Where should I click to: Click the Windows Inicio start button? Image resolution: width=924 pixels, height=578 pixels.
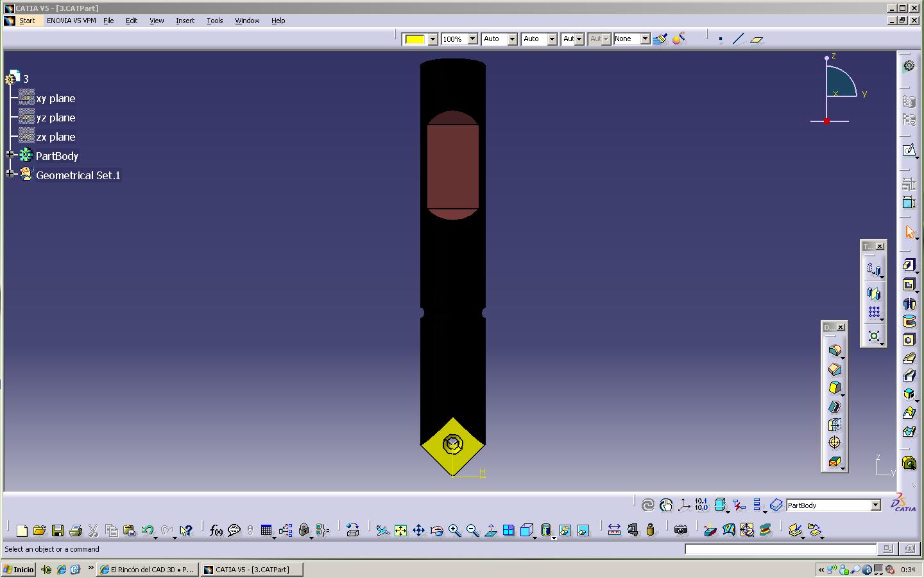(x=19, y=570)
